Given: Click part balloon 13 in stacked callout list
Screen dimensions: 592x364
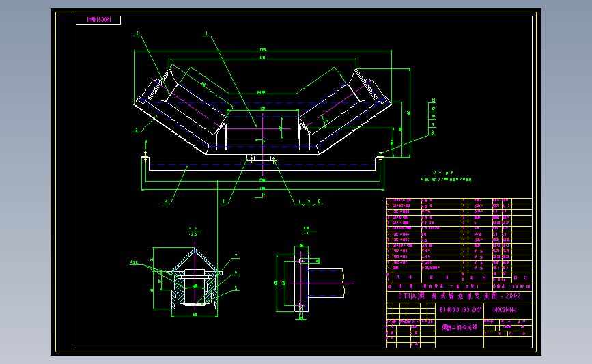Looking at the screenshot, I should [433, 100].
